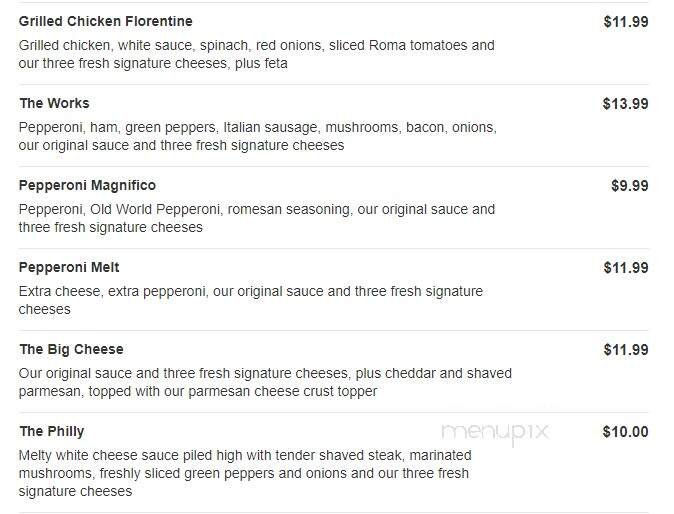Click the Grilled Chicken Florentine ingredients description
This screenshot has width=674, height=514.
256,54
